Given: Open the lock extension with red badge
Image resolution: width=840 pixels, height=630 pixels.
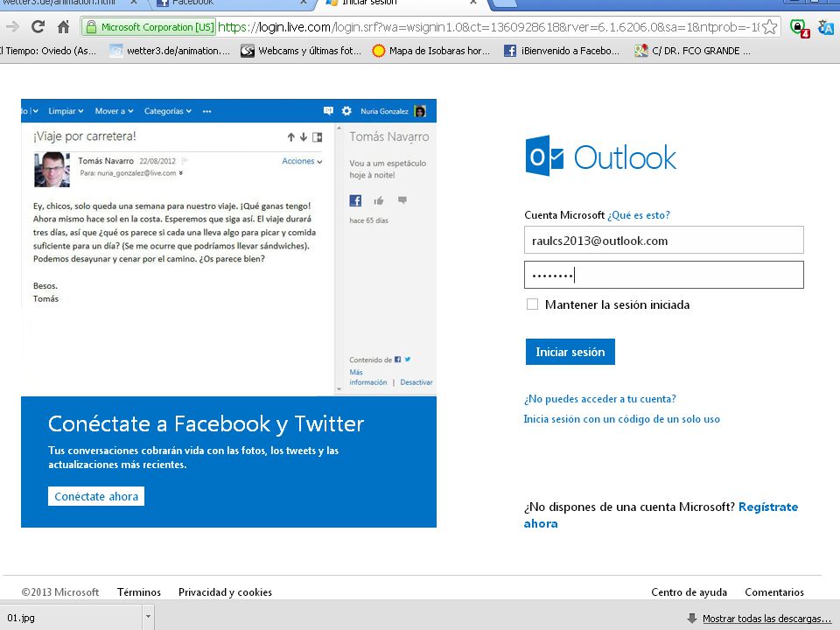Looking at the screenshot, I should 799,27.
